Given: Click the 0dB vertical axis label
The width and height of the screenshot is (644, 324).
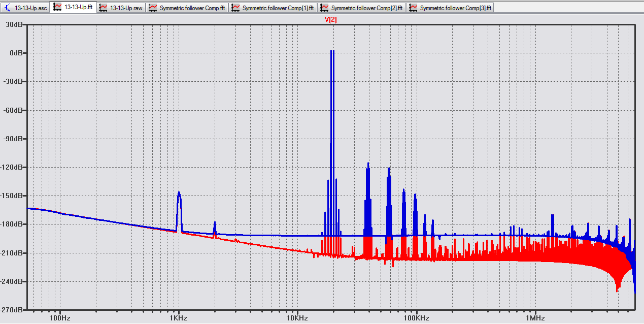Looking at the screenshot, I should [16, 53].
